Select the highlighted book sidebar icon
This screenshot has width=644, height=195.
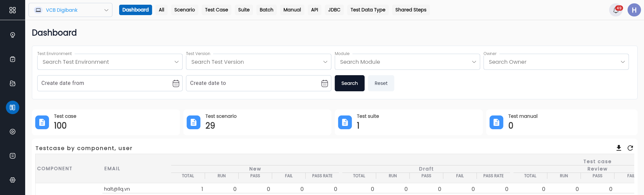pyautogui.click(x=12, y=107)
